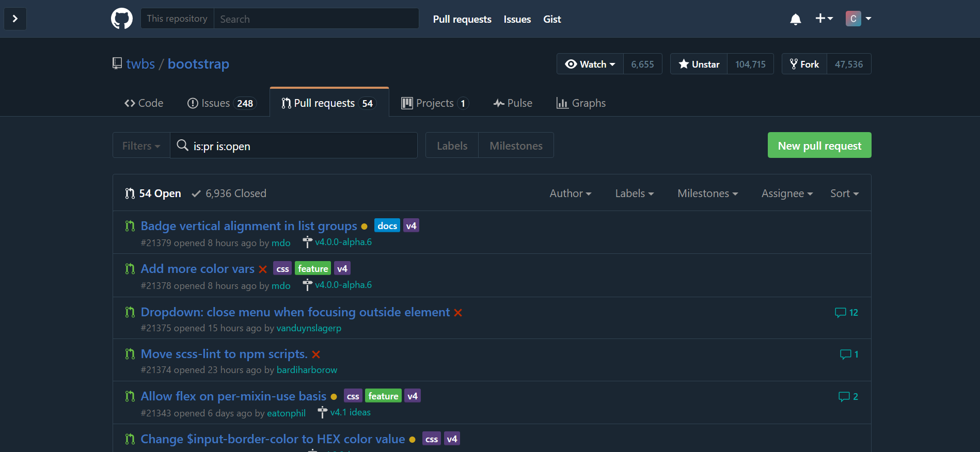Screen dimensions: 980x452
Task: Click the failed status X on Dropdown close menu
Action: pyautogui.click(x=458, y=313)
